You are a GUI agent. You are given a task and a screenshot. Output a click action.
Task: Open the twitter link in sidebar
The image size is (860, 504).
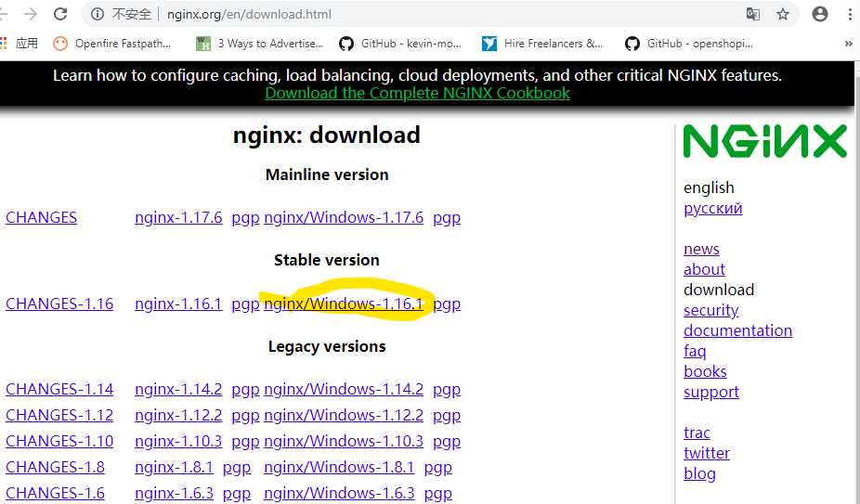[707, 454]
